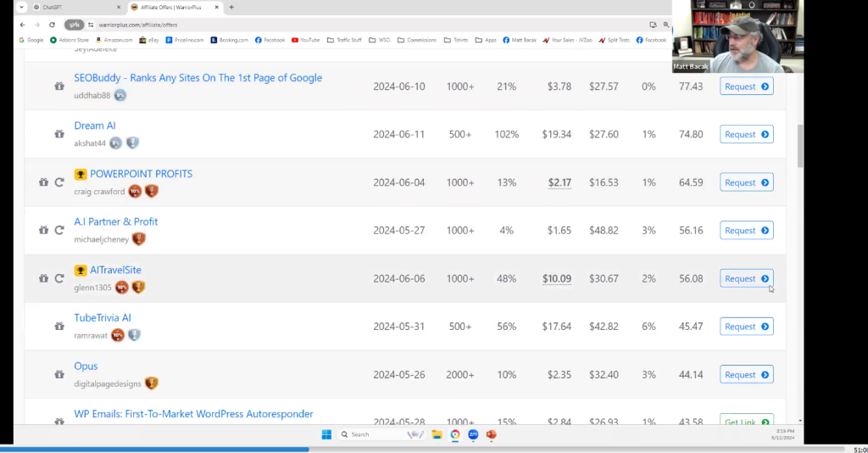
Task: Click the gift icon for A.I Partner & Profit
Action: click(44, 231)
